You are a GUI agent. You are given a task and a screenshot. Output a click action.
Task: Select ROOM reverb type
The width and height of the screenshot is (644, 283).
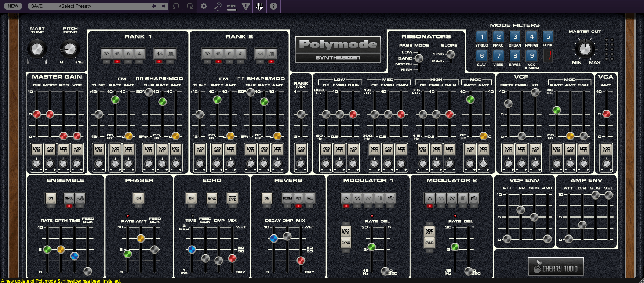[287, 198]
